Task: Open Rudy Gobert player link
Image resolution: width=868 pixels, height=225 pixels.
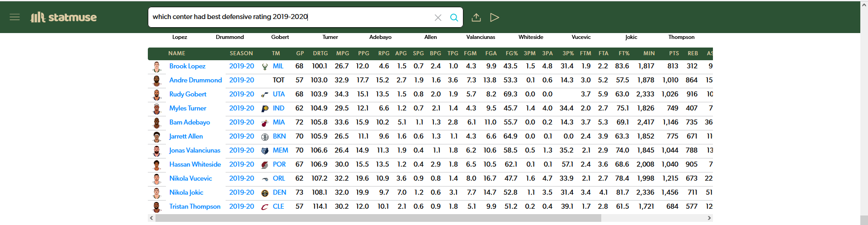Action: click(x=188, y=94)
